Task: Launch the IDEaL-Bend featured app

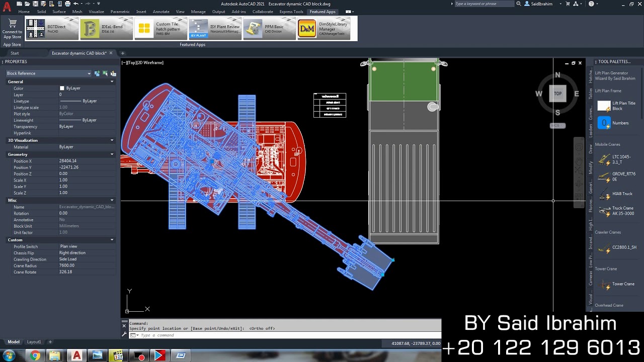Action: [106, 29]
